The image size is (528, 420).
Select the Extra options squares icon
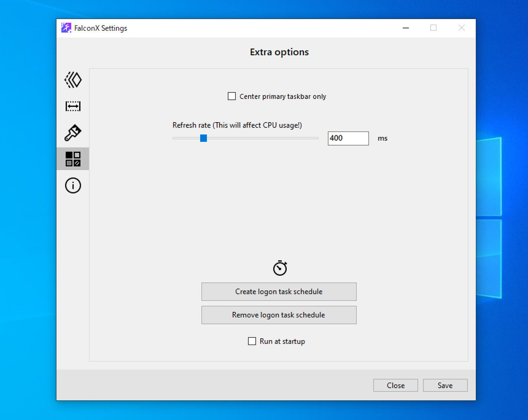coord(73,159)
